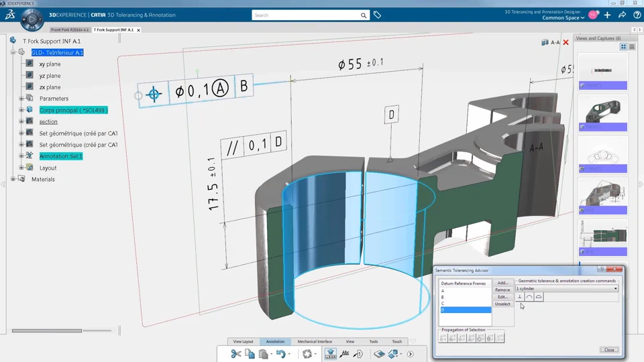The width and height of the screenshot is (644, 362).
Task: Open the Touch tab
Action: pyautogui.click(x=396, y=341)
